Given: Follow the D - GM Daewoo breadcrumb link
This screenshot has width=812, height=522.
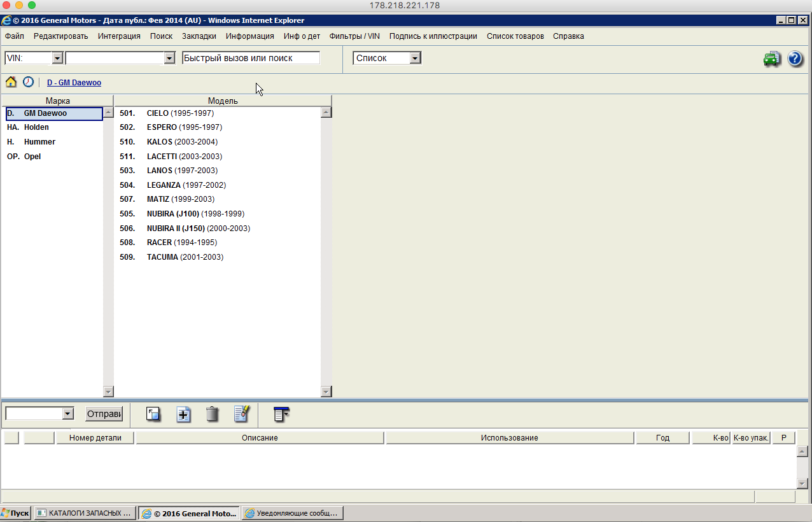Looking at the screenshot, I should (74, 83).
